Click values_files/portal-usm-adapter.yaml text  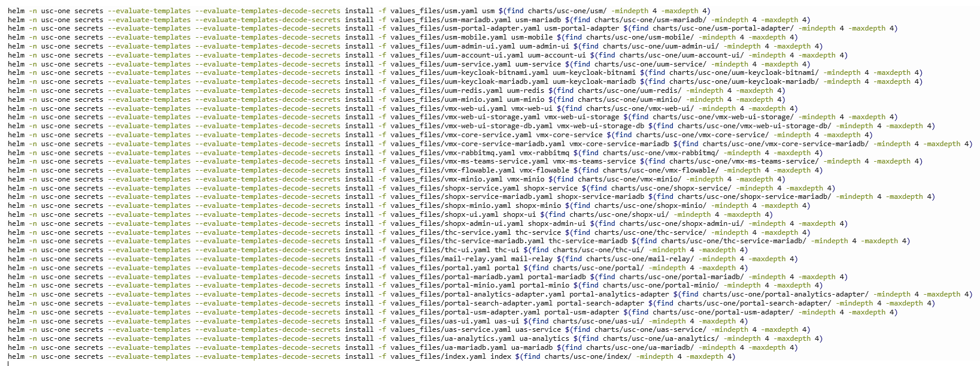click(x=465, y=312)
